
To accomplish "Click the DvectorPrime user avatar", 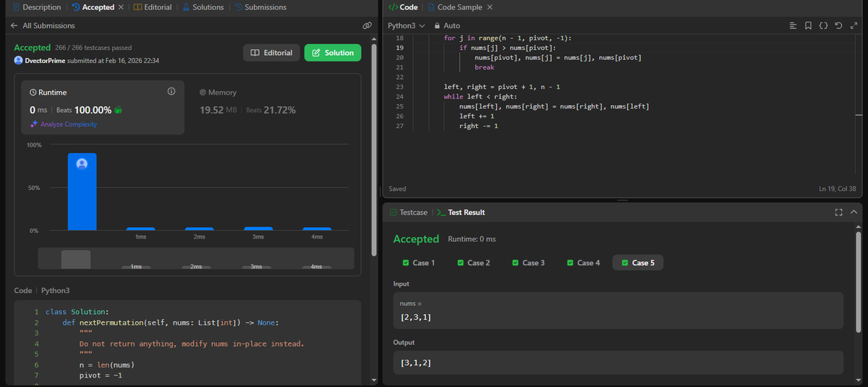I will click(x=18, y=60).
